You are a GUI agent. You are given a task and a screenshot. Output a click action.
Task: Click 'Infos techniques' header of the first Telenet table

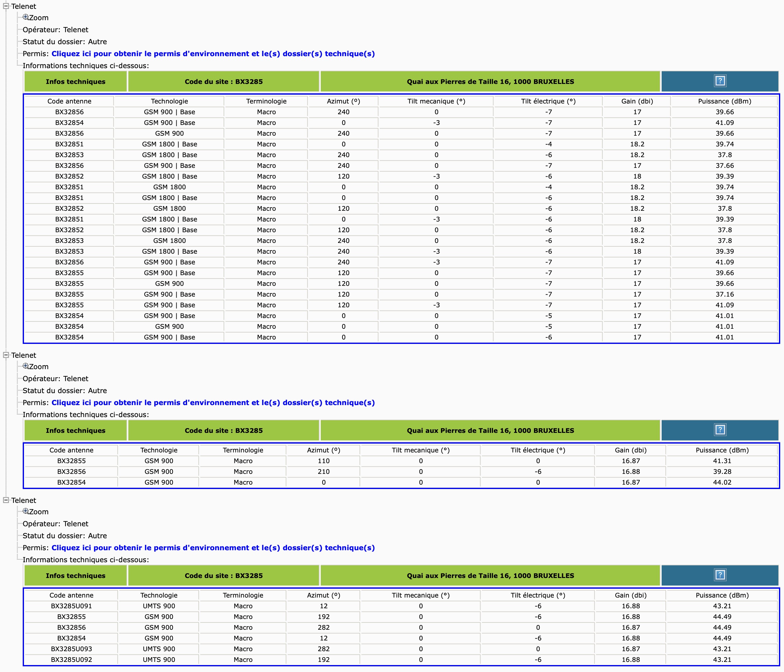(x=76, y=81)
